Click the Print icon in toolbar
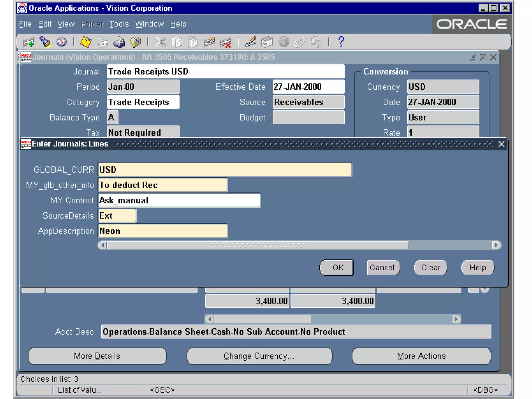Viewport: 532px width, 399px height. pos(119,42)
